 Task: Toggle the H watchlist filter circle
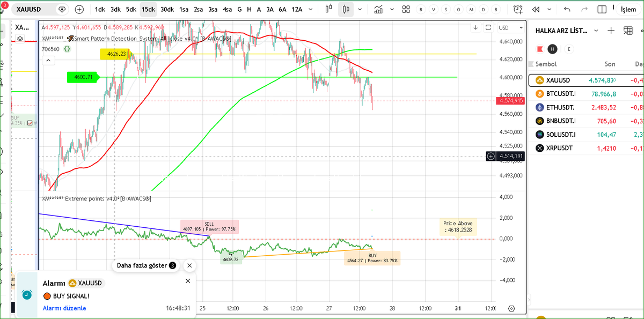552,49
